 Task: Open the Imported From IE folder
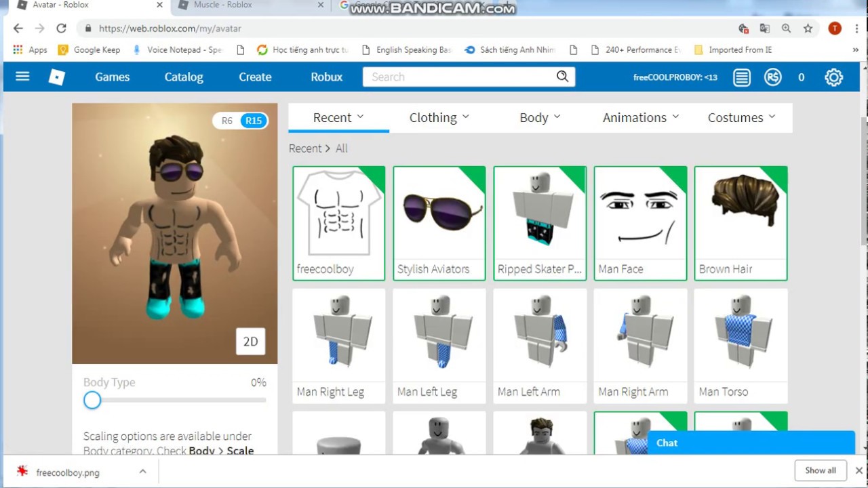click(x=733, y=49)
